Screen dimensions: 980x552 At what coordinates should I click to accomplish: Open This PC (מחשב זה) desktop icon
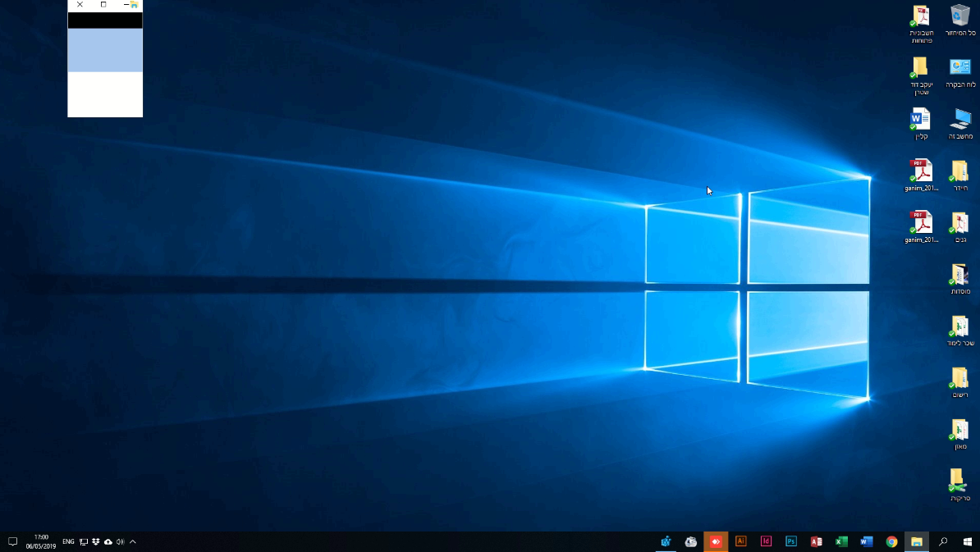[960, 124]
